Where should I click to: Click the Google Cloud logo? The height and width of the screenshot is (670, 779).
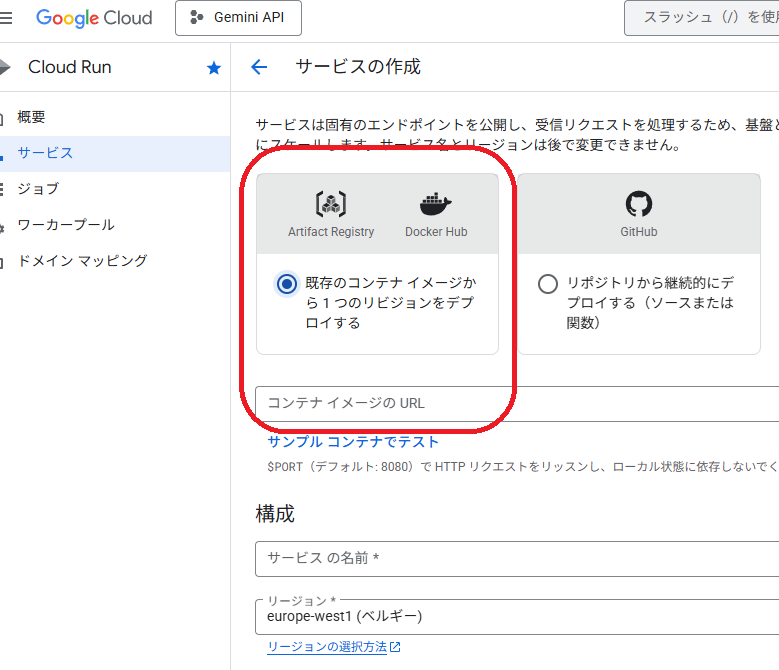(x=94, y=18)
